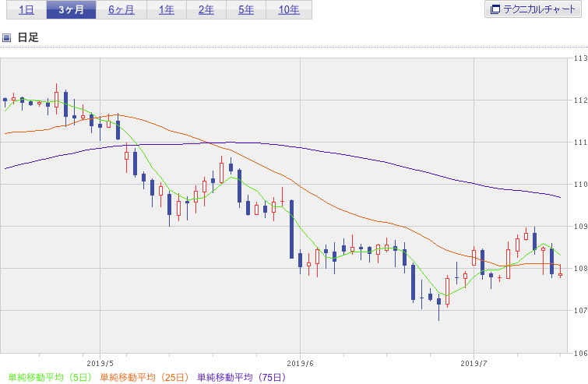
Task: Click the 112 price axis label
Action: (580, 100)
